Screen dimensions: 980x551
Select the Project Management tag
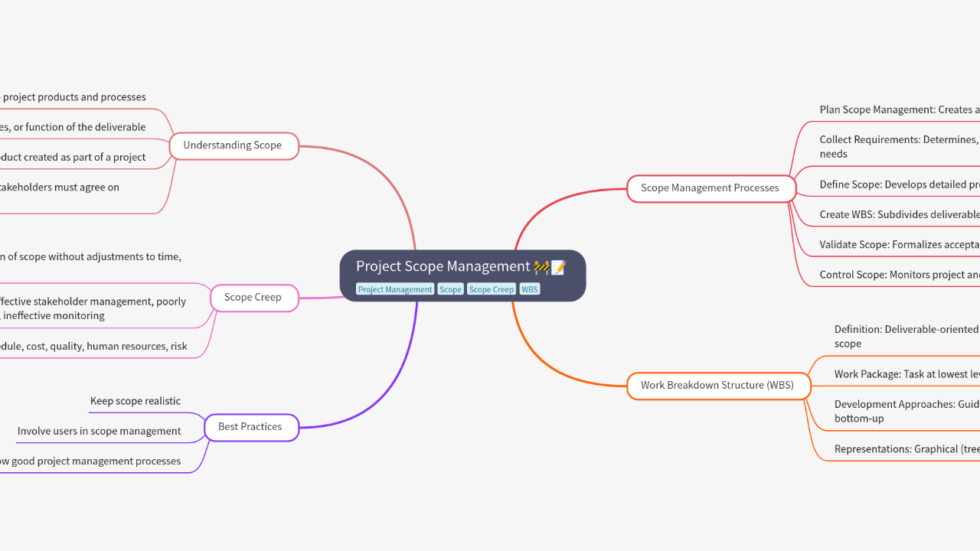click(x=395, y=289)
